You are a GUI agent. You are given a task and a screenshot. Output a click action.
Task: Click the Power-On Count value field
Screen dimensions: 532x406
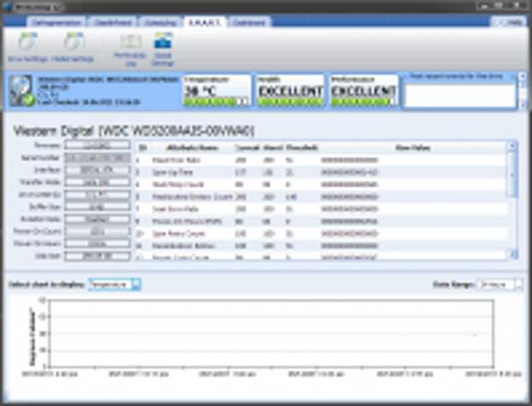coord(97,231)
